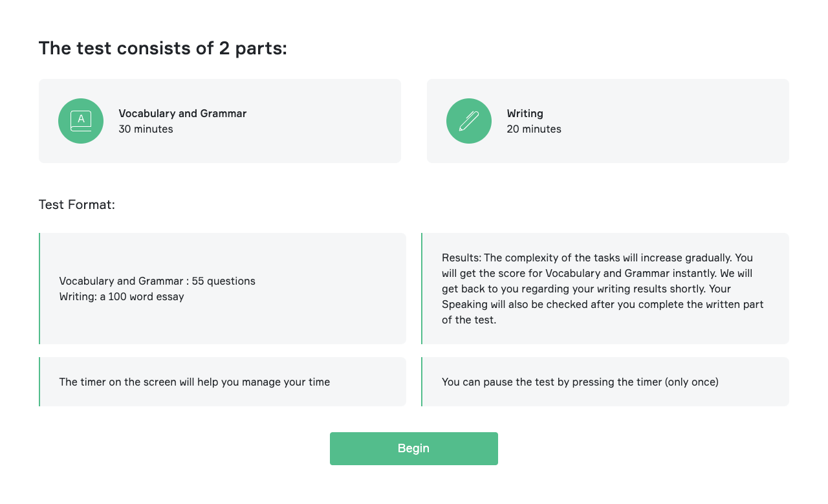
Task: Click the "20 minutes" duration text
Action: coord(534,129)
